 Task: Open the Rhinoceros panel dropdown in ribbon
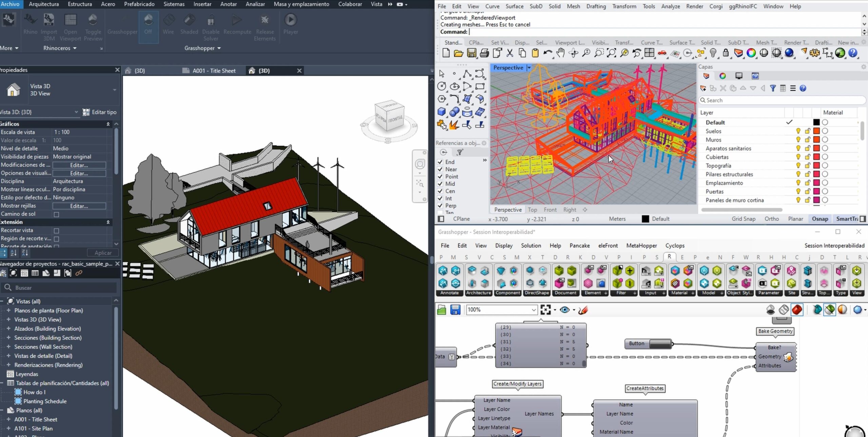(x=60, y=48)
